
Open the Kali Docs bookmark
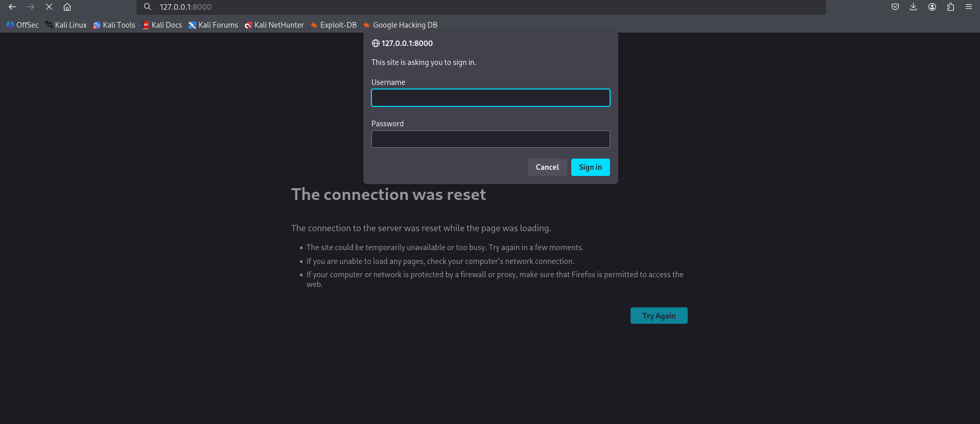(162, 25)
